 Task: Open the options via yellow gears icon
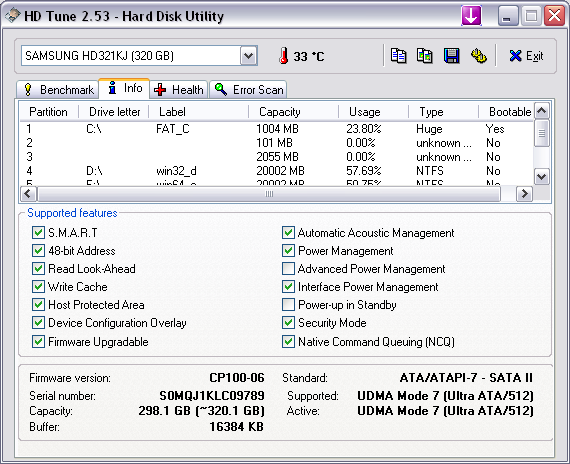[479, 56]
